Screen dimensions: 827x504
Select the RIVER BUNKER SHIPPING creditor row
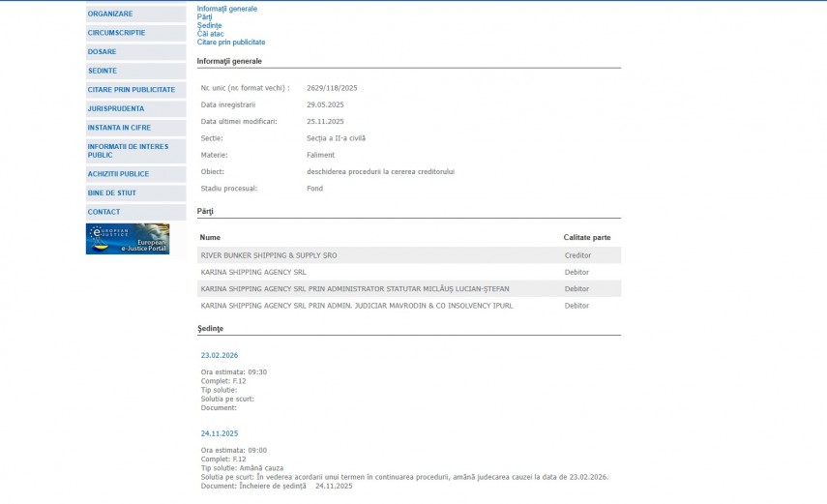click(x=269, y=255)
